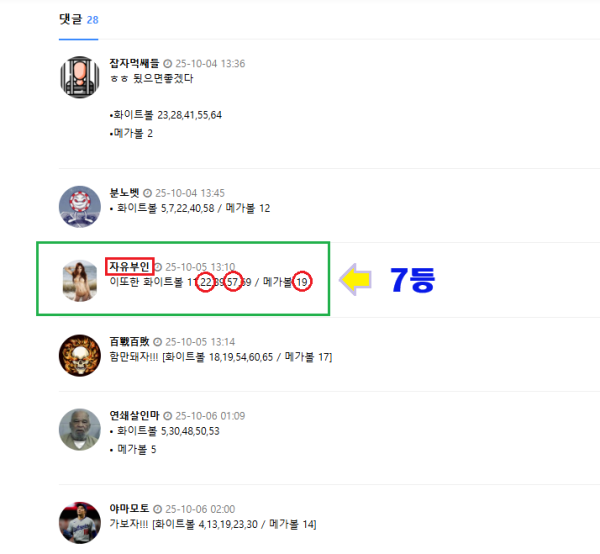Screen dimensions: 600x554
Task: Open the 댓글 28 comments tab
Action: (x=78, y=19)
